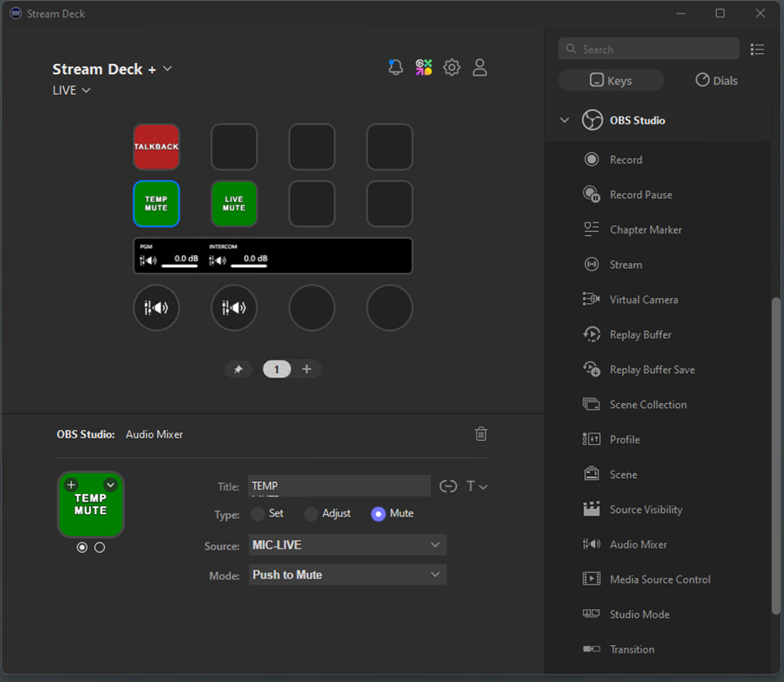Screen dimensions: 784x682
Task: Click the empty fourth dial
Action: pyautogui.click(x=389, y=307)
